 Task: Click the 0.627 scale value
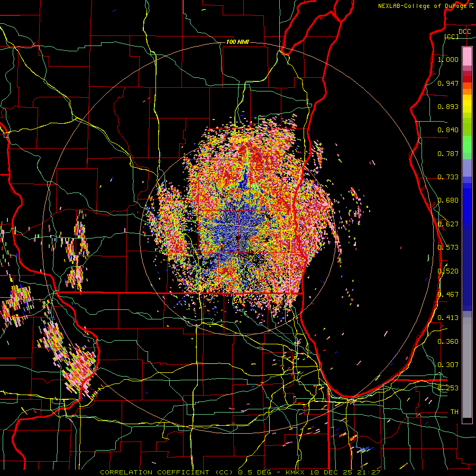point(448,224)
